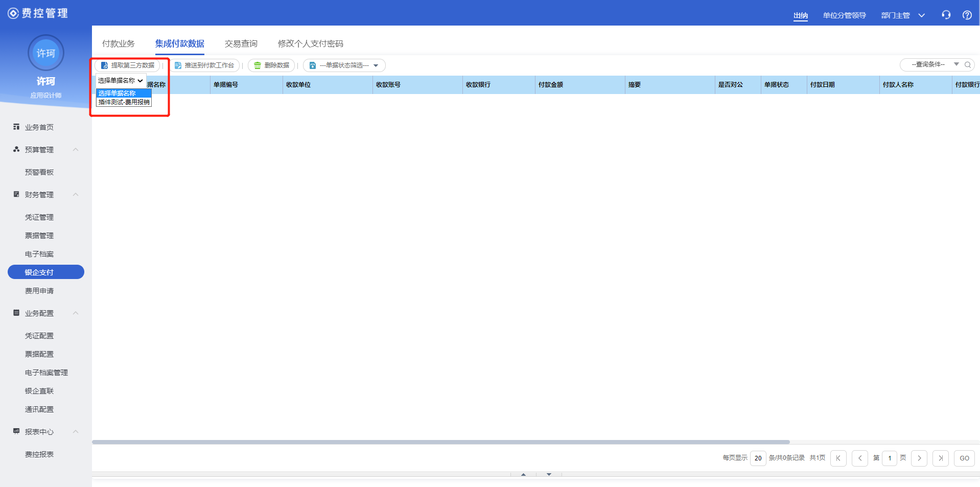Click the 许珂 user avatar

[x=46, y=53]
